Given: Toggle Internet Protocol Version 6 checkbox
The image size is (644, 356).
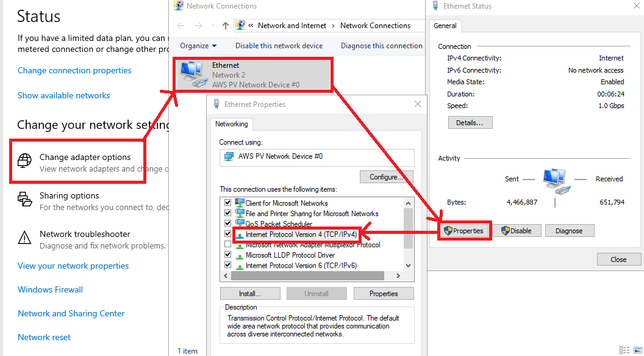Looking at the screenshot, I should [227, 265].
